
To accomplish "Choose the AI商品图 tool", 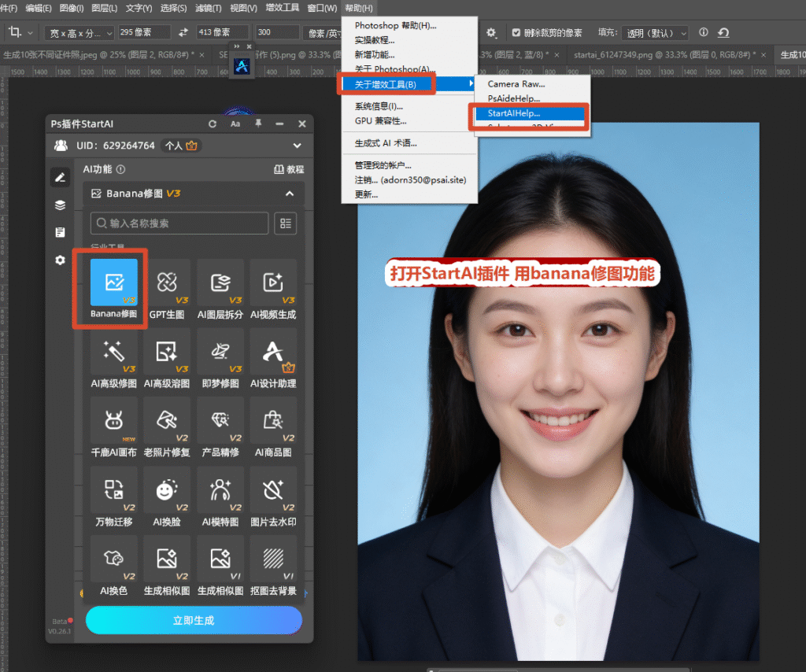I will 273,427.
